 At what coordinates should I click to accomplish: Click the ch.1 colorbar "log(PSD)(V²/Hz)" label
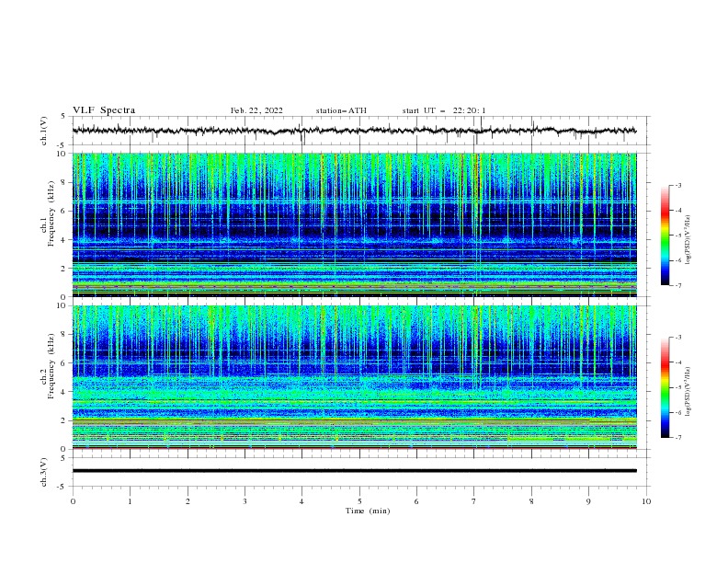click(x=688, y=240)
